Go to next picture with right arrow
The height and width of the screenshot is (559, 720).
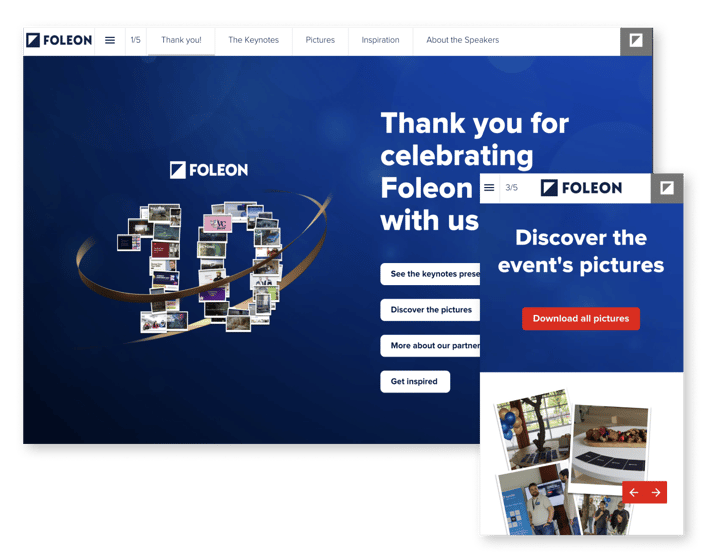click(x=656, y=492)
